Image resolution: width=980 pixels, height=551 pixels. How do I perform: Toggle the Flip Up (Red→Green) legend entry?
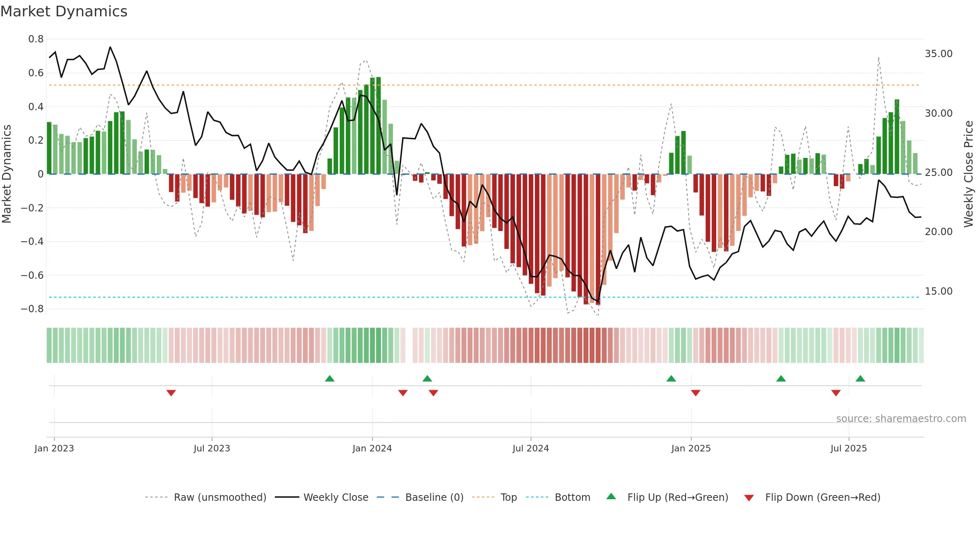pyautogui.click(x=667, y=497)
